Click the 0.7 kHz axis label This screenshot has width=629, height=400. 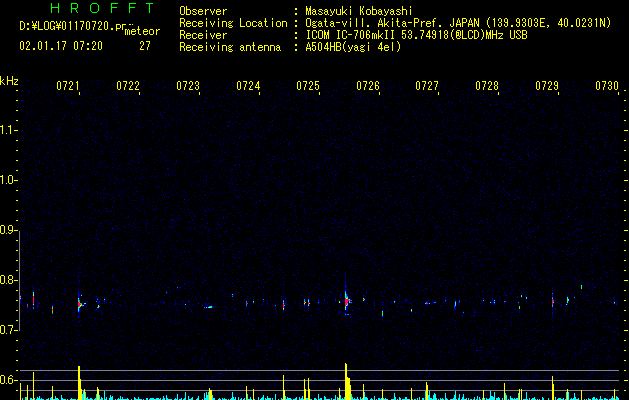point(9,330)
